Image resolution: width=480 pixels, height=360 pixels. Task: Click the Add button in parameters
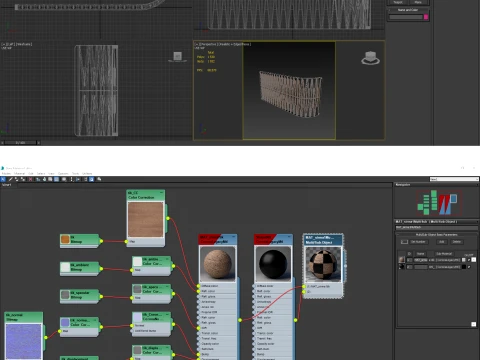click(442, 242)
